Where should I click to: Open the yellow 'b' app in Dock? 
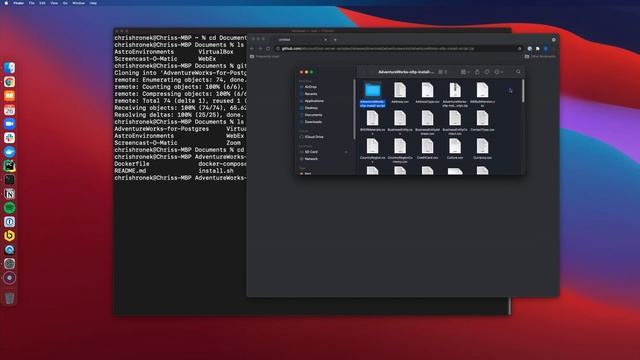[x=9, y=236]
